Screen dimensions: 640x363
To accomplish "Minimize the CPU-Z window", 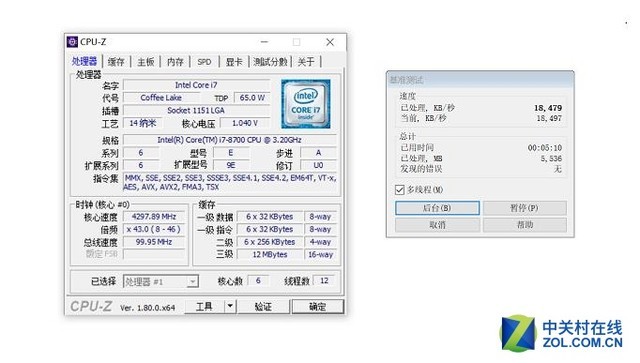I will pos(264,42).
